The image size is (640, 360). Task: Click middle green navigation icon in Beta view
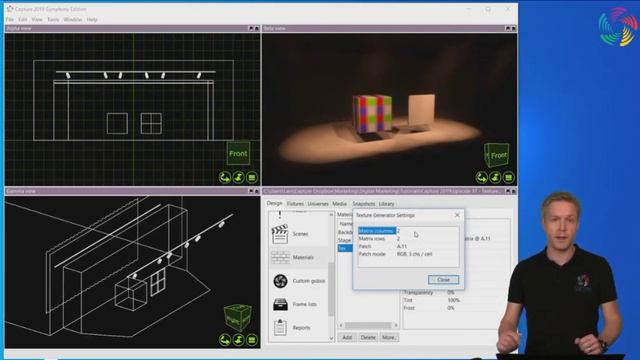495,178
